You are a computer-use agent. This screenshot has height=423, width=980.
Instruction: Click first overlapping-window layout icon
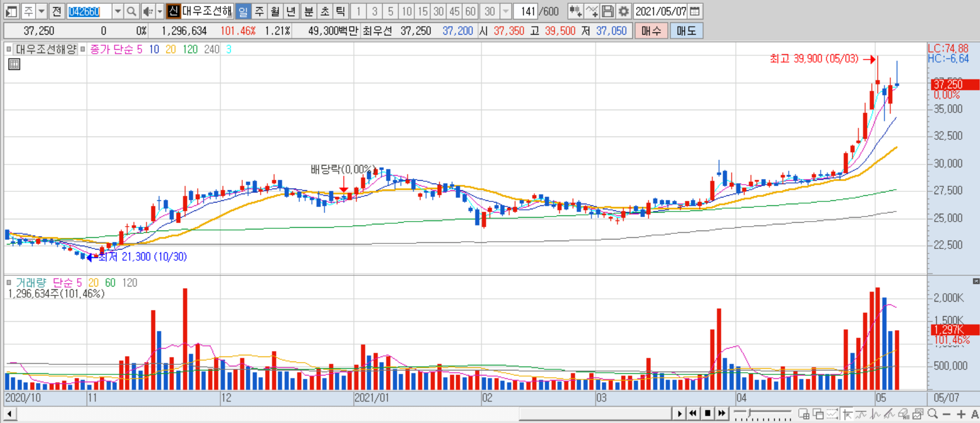(804, 414)
